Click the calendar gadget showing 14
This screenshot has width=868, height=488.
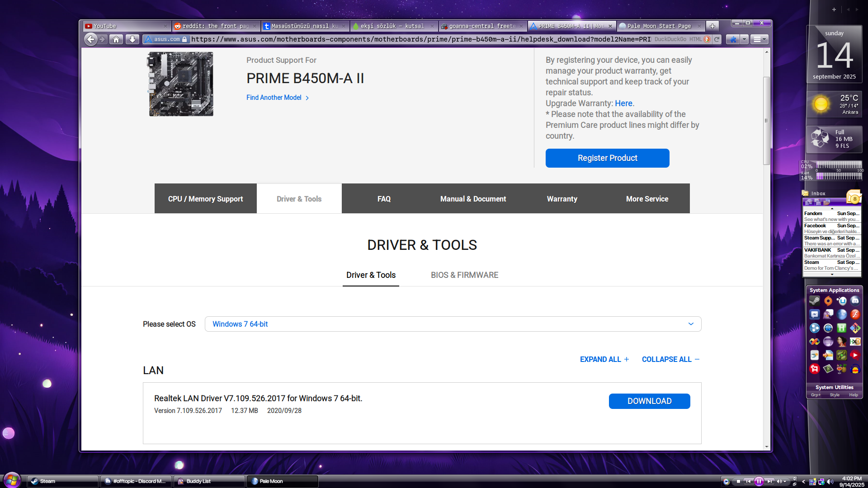(x=835, y=55)
